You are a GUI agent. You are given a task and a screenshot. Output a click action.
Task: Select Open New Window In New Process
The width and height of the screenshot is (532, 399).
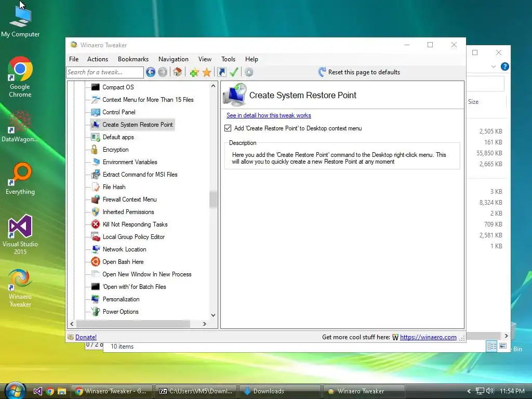[147, 274]
